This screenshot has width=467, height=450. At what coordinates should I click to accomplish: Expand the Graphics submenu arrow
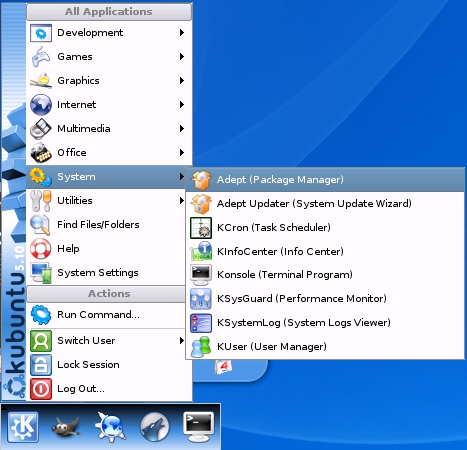tap(182, 80)
